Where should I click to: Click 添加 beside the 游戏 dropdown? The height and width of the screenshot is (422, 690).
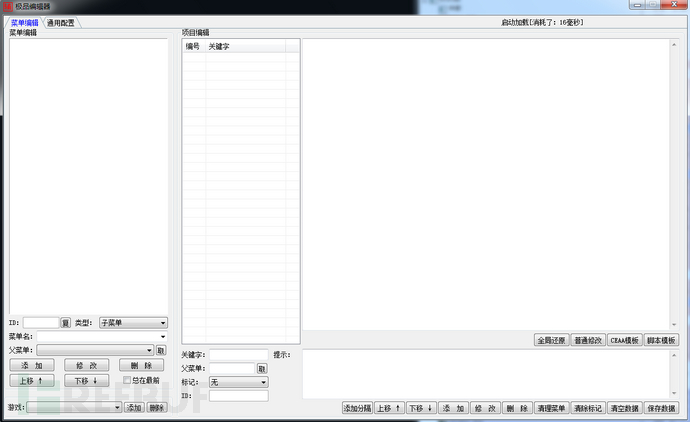[x=134, y=407]
